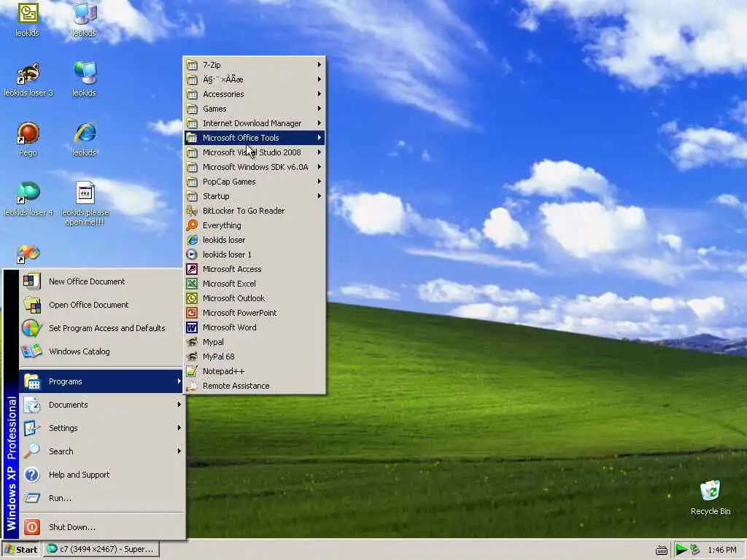Expand the Startup folder submenu
This screenshot has width=747, height=560.
[255, 196]
